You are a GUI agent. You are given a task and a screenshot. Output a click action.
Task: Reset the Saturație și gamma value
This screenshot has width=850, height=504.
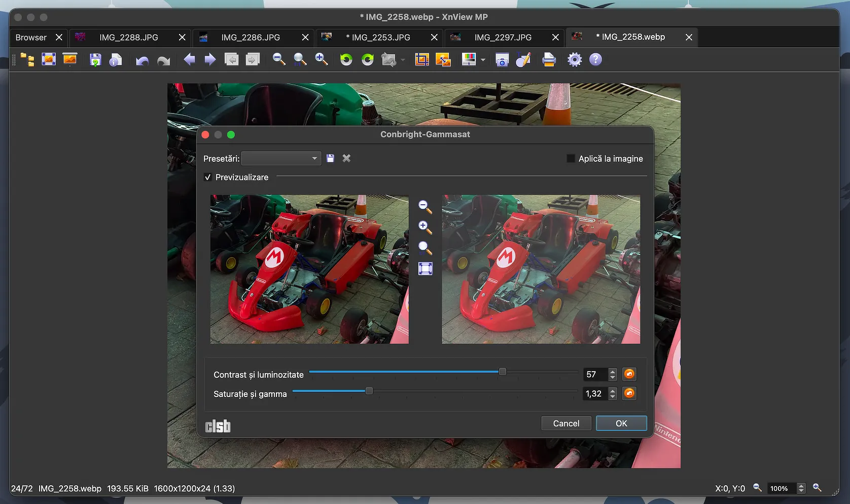pos(629,393)
